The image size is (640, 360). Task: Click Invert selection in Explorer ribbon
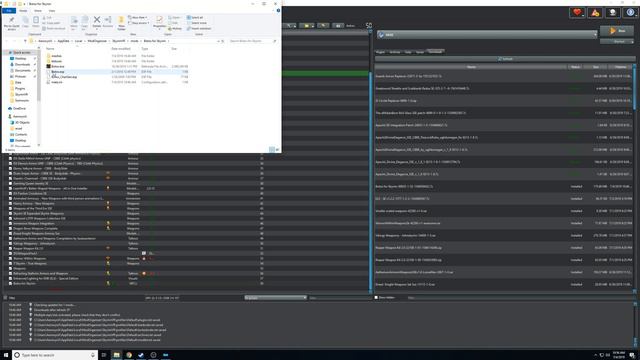[x=199, y=29]
